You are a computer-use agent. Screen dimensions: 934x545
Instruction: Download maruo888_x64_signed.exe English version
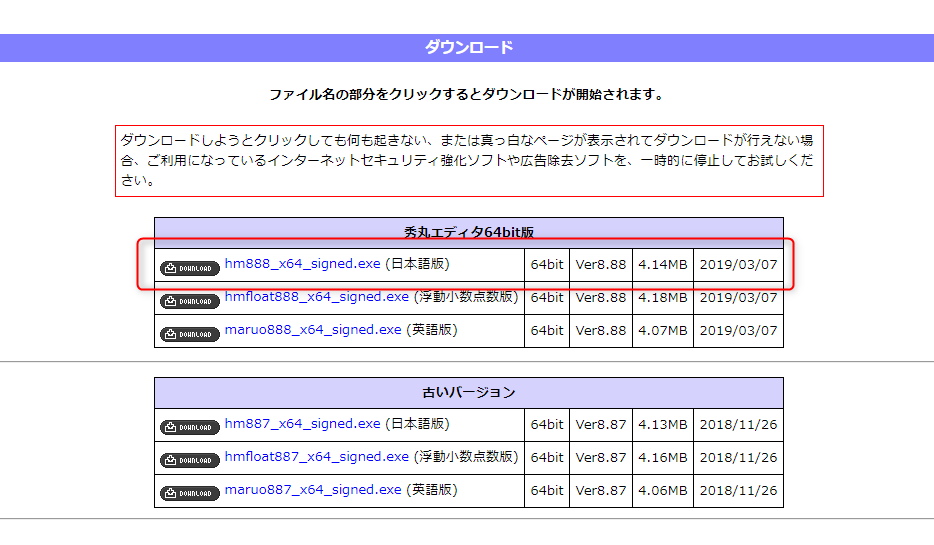[313, 330]
